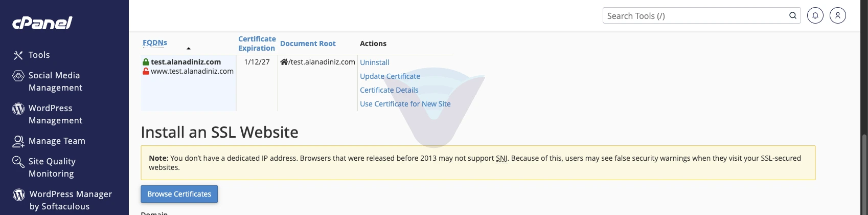Click Manage Team icon

pos(18,141)
